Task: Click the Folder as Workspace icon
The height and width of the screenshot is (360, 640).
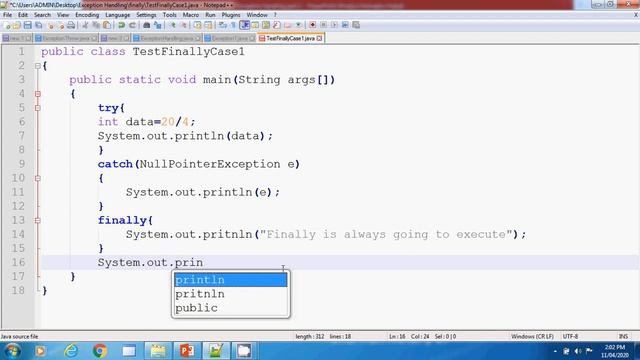Action: (288, 25)
